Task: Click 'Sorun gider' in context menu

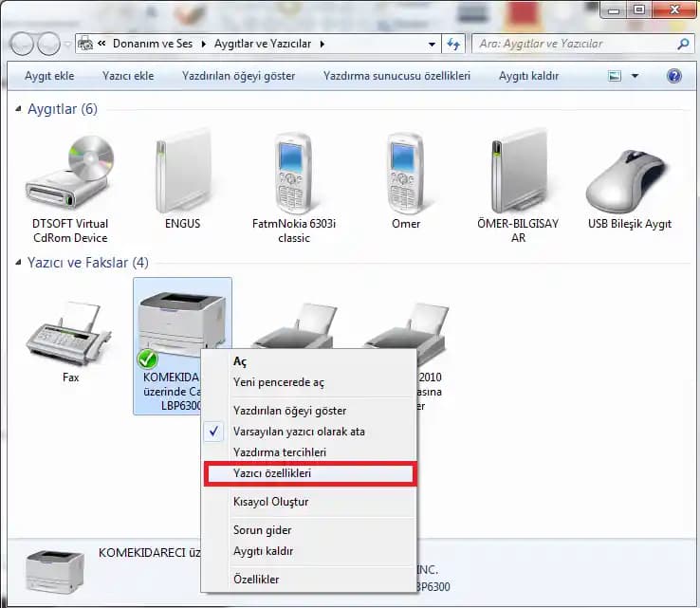Action: (x=262, y=530)
